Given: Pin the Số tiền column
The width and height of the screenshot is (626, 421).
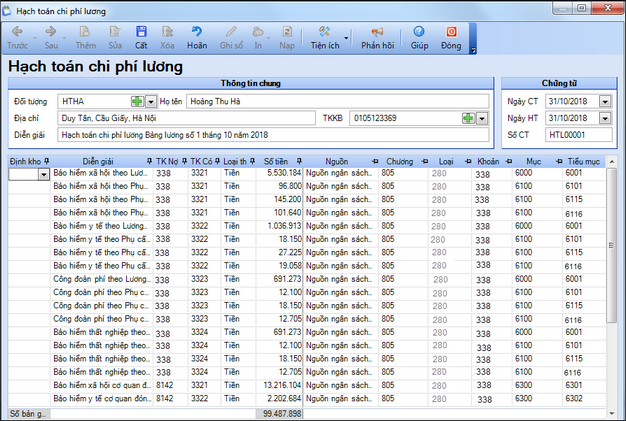Looking at the screenshot, I should pyautogui.click(x=299, y=161).
